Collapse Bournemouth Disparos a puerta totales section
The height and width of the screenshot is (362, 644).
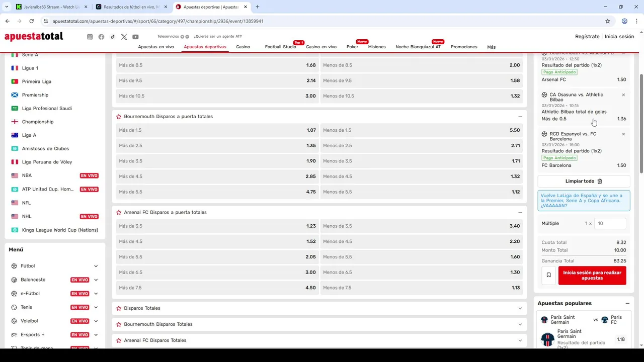pyautogui.click(x=520, y=117)
